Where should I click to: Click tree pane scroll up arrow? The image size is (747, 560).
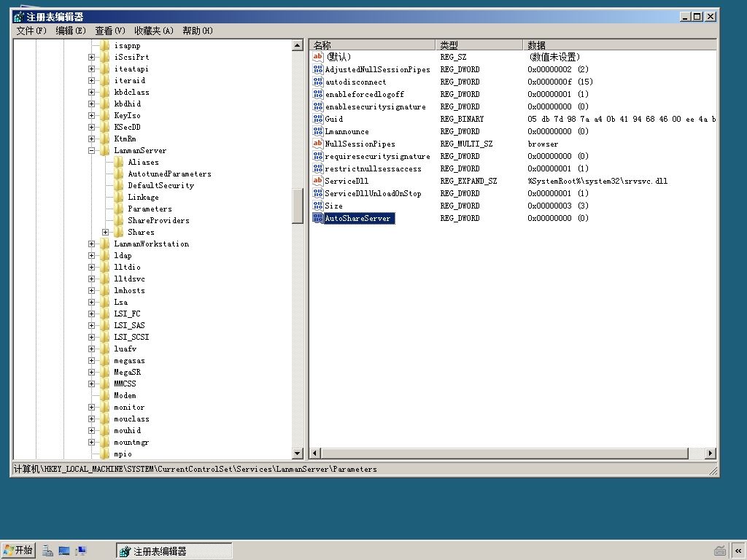298,45
